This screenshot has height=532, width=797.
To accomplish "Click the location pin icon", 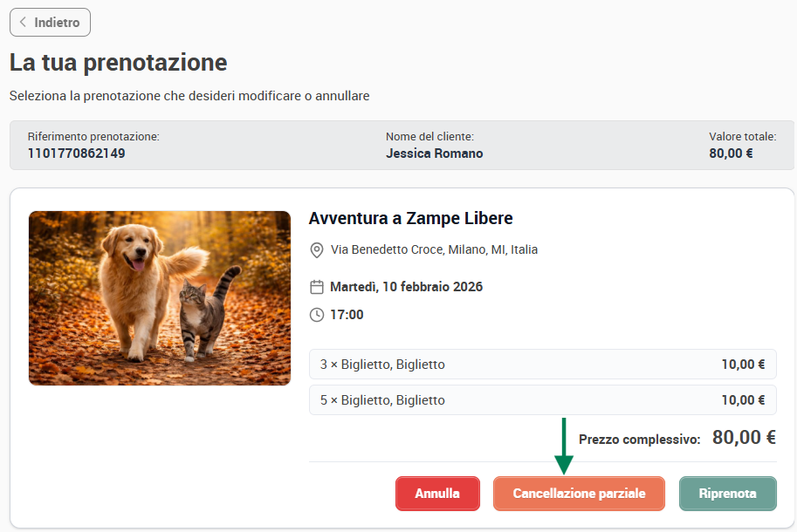I will [317, 249].
